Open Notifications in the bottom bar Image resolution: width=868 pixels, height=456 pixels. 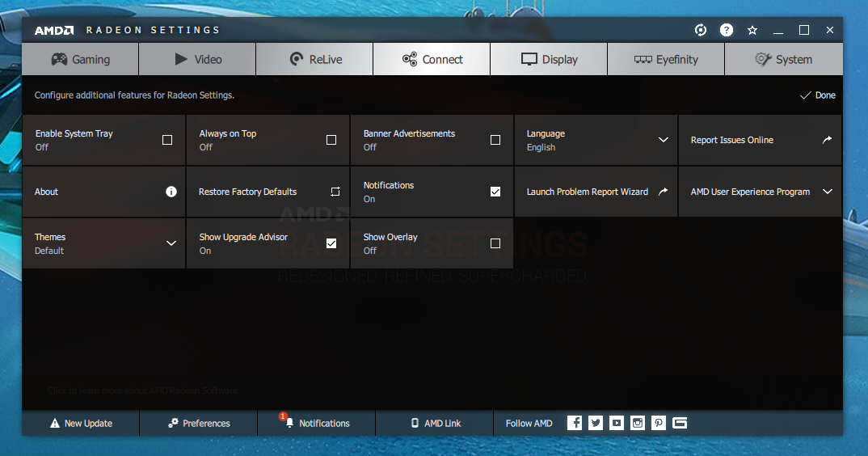317,424
